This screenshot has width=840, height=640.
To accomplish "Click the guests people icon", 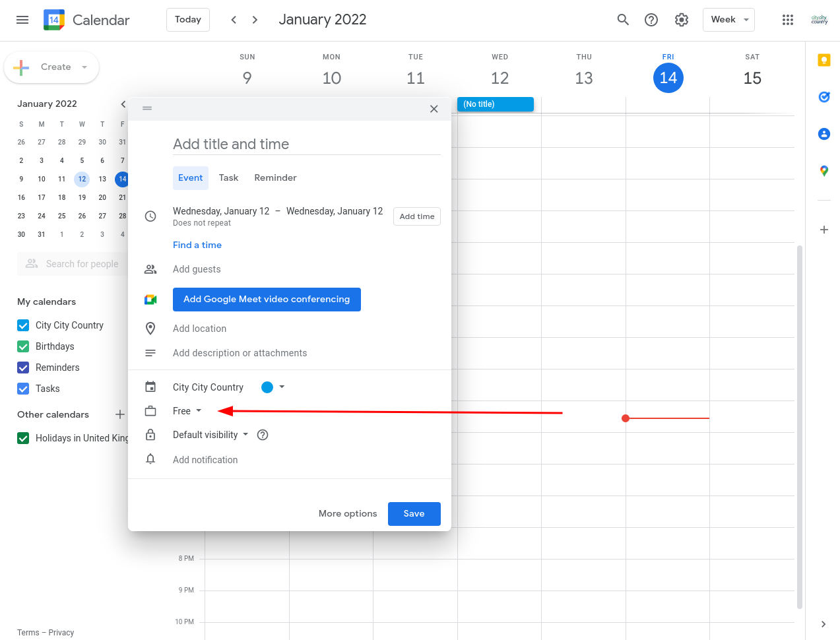I will (x=150, y=269).
